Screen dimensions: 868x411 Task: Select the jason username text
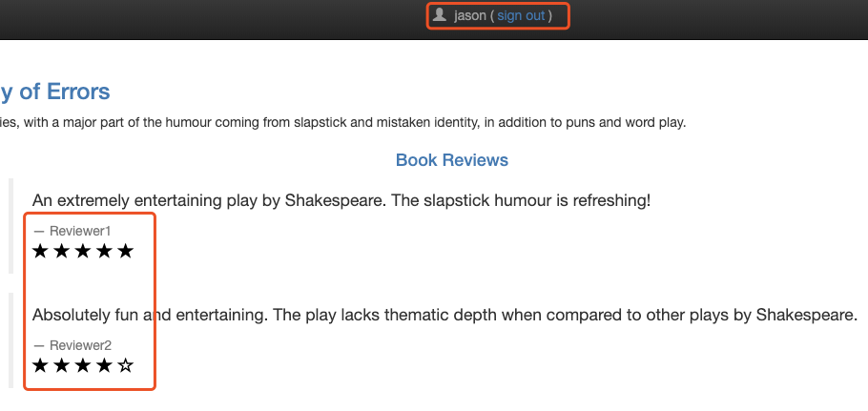tap(470, 15)
